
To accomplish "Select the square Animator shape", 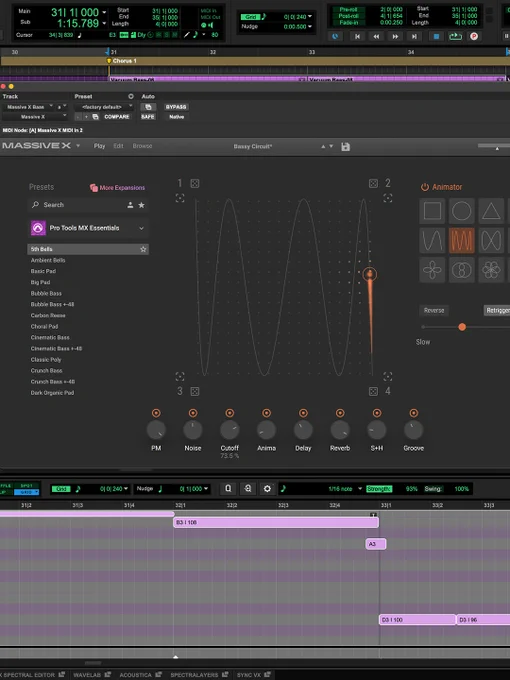I will [432, 211].
